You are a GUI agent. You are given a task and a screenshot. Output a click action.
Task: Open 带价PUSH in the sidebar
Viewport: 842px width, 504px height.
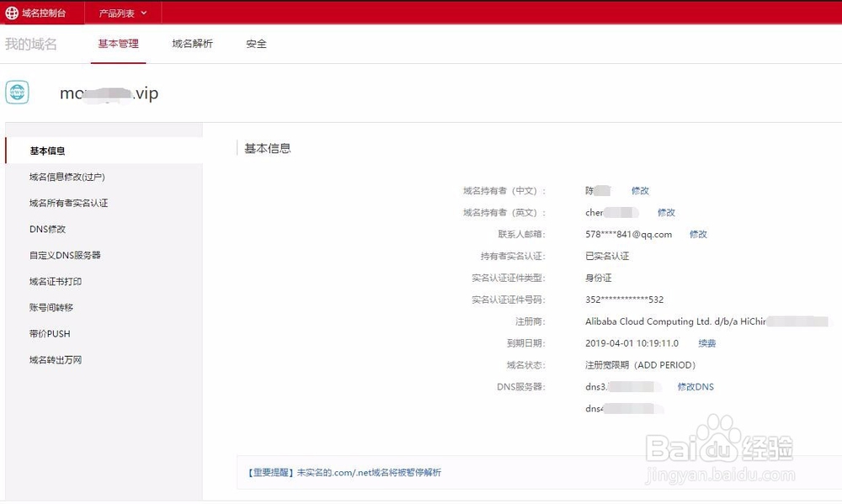tap(51, 333)
